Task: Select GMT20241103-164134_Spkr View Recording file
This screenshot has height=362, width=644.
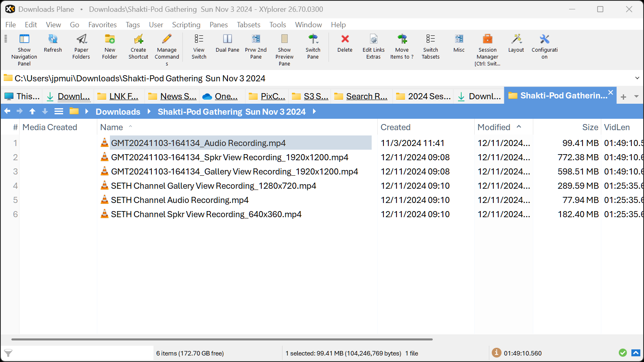Action: (x=230, y=157)
